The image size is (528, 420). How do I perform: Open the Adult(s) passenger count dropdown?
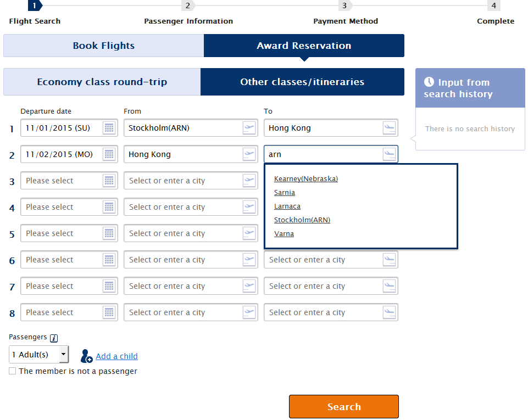pos(38,355)
